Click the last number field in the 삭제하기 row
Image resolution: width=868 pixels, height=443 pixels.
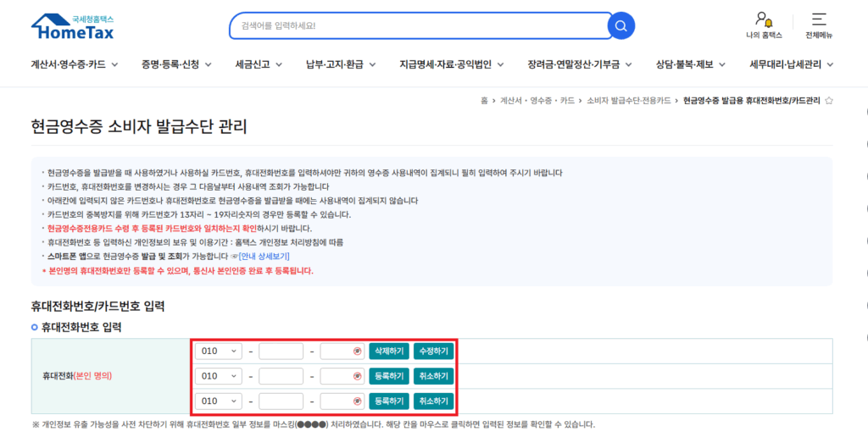[x=342, y=352]
